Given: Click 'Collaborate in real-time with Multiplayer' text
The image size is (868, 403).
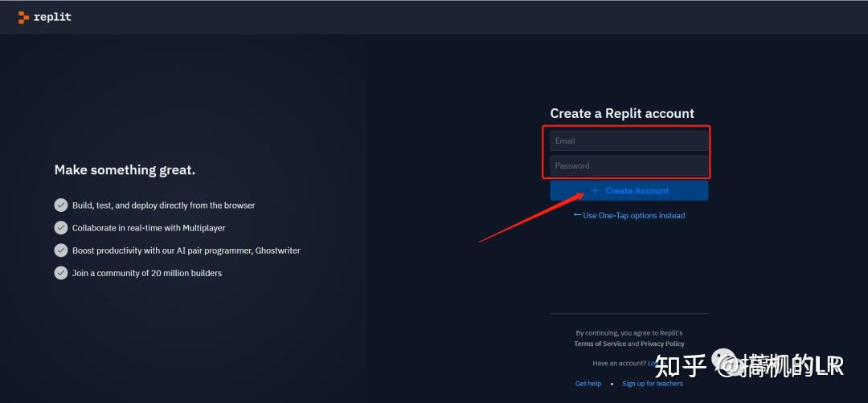Looking at the screenshot, I should pyautogui.click(x=149, y=228).
